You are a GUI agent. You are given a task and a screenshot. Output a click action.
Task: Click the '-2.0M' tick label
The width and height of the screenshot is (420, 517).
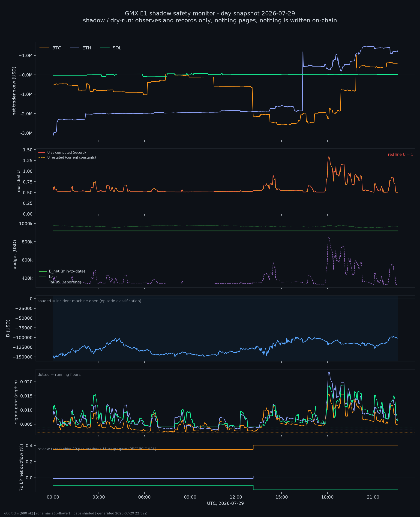click(x=26, y=114)
